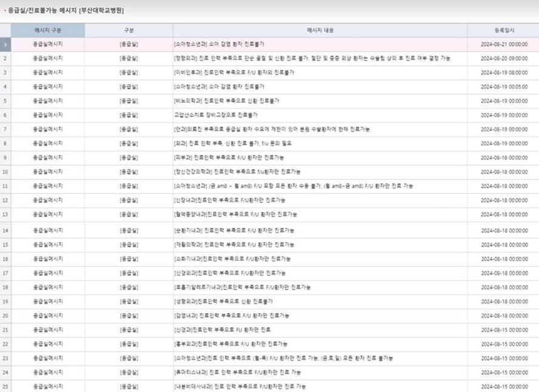This screenshot has width=539, height=392.
Task: Click the date 2024-08-21 00:00:00
Action: pos(504,44)
